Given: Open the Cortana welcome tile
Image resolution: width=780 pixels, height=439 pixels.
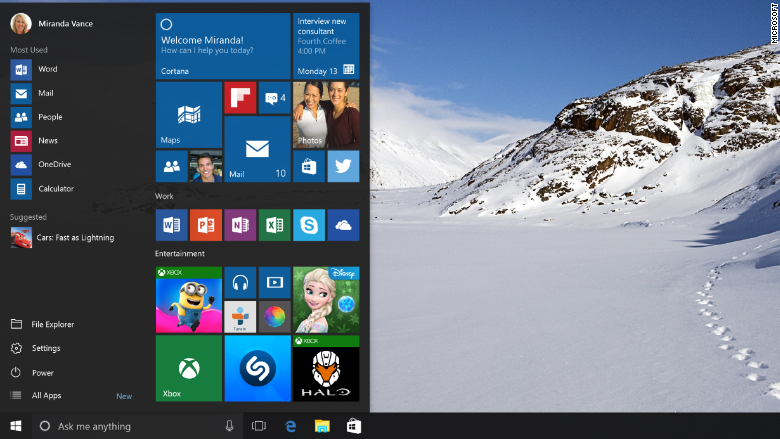Looking at the screenshot, I should (x=223, y=46).
